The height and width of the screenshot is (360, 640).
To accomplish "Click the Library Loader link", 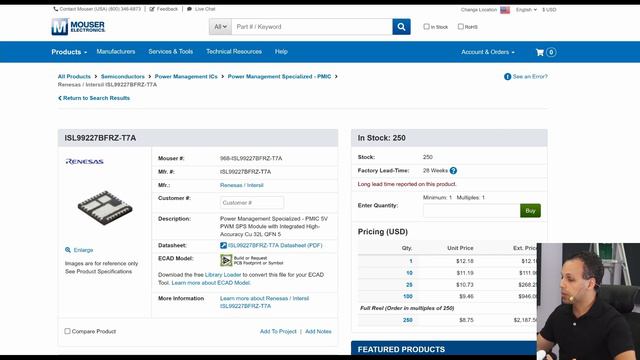I will click(223, 275).
